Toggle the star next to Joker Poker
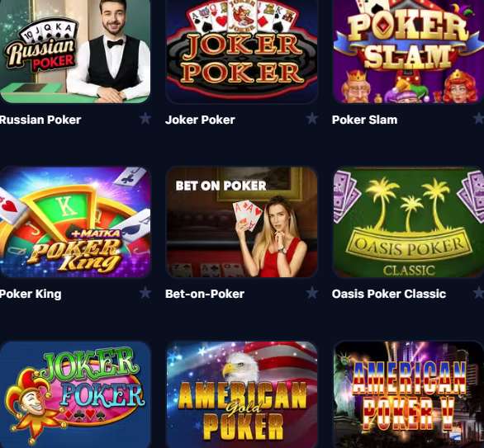 tap(311, 119)
